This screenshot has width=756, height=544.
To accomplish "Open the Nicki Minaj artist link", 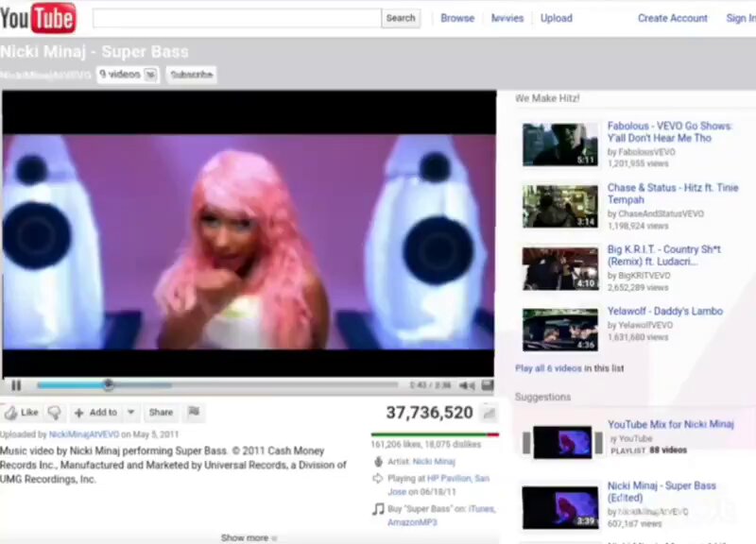I will (434, 462).
